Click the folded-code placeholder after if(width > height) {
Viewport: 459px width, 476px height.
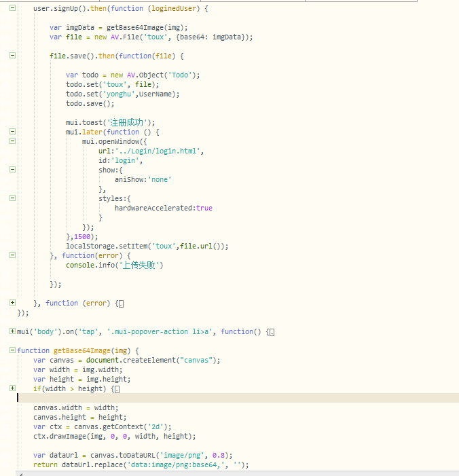117,390
